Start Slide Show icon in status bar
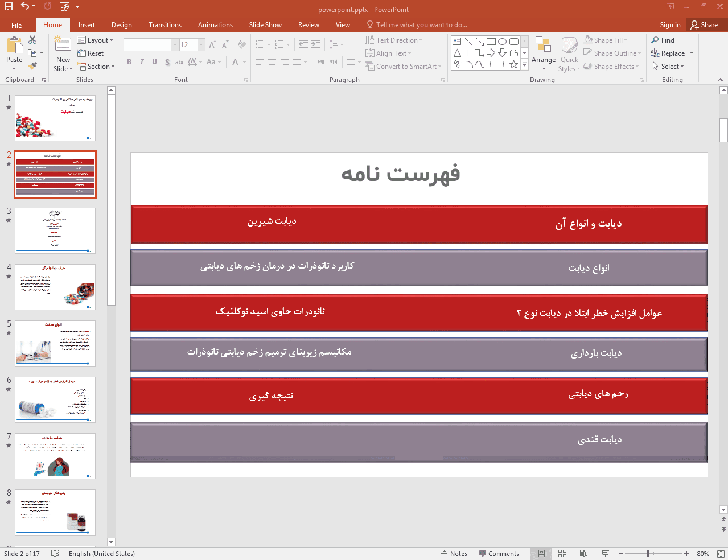728x560 pixels. [x=605, y=554]
